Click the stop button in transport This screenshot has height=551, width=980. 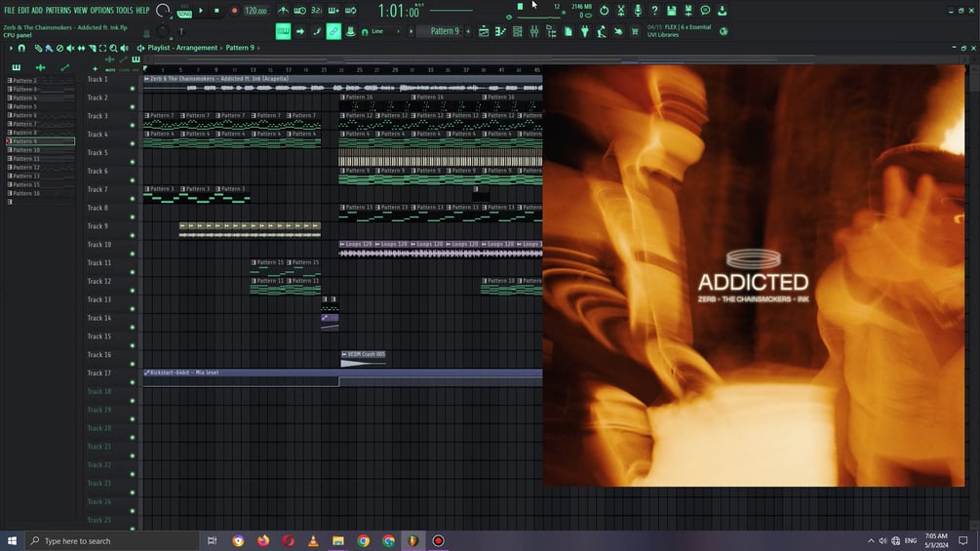(x=216, y=11)
